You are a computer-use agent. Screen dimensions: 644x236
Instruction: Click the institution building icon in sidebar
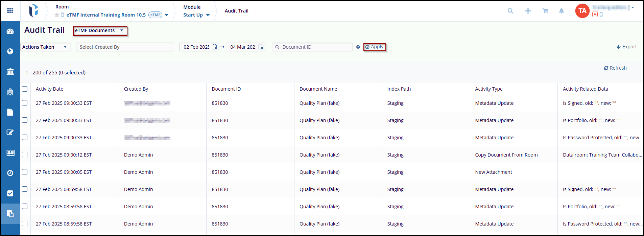[10, 72]
